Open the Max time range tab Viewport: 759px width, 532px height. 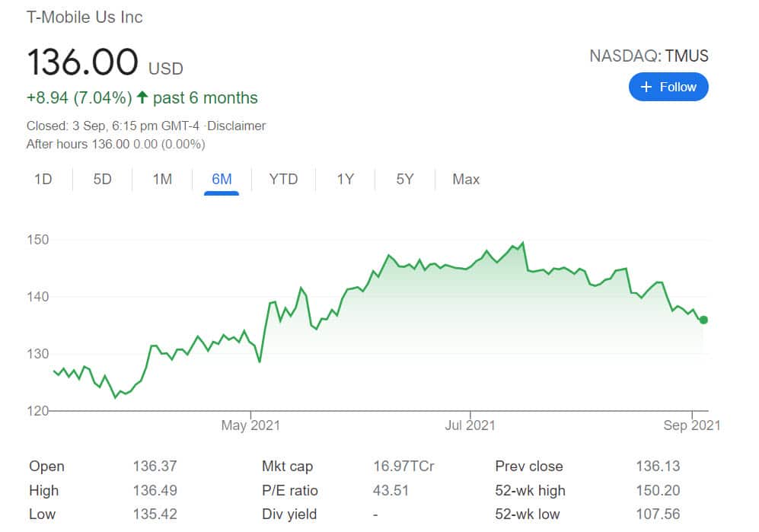466,180
